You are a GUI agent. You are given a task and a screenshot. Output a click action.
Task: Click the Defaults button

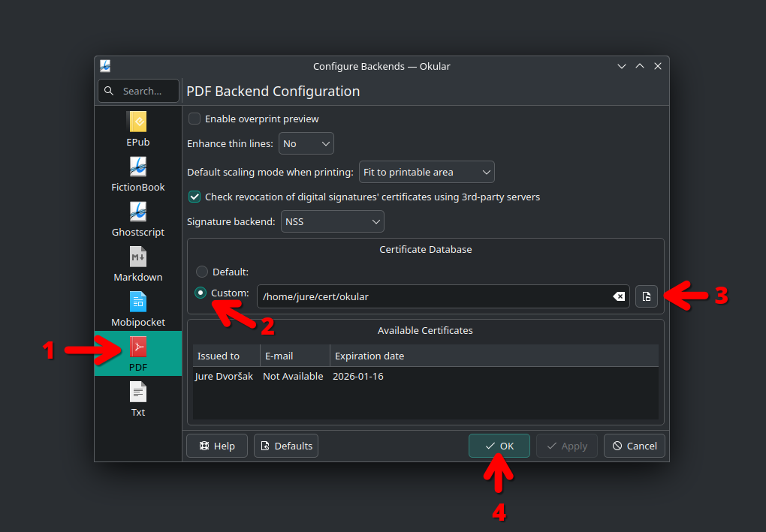pos(286,446)
